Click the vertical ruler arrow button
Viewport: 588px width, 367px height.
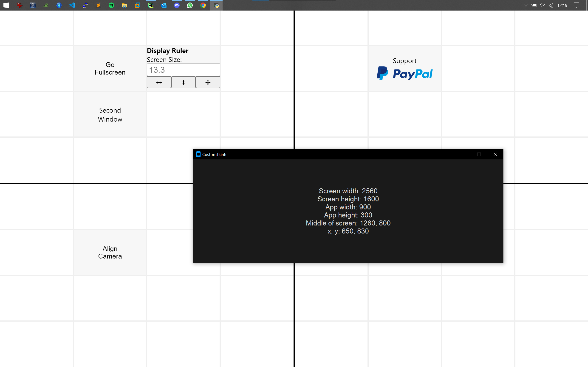pyautogui.click(x=184, y=82)
